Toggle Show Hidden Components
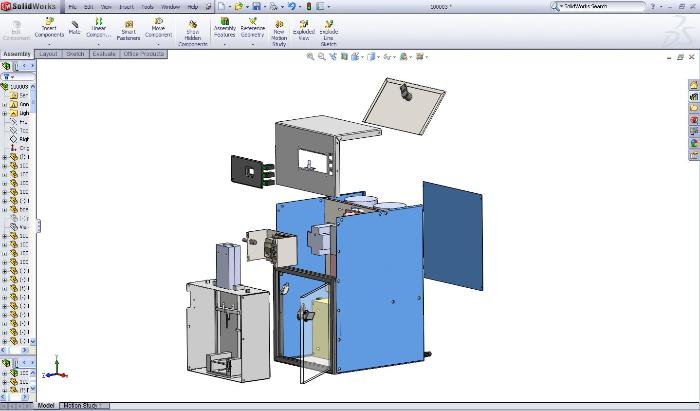Screen dimensions: 700x411 pyautogui.click(x=191, y=23)
